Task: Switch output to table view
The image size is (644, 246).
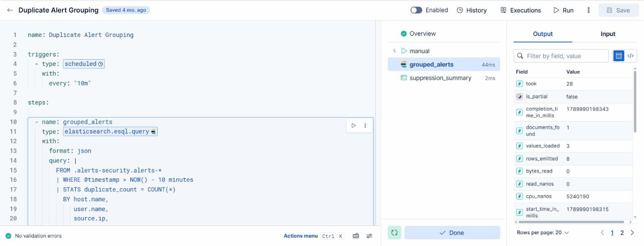Action: [x=619, y=56]
